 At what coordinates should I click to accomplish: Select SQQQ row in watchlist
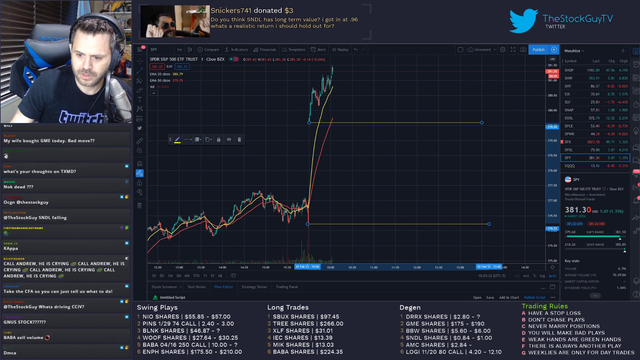click(596, 166)
